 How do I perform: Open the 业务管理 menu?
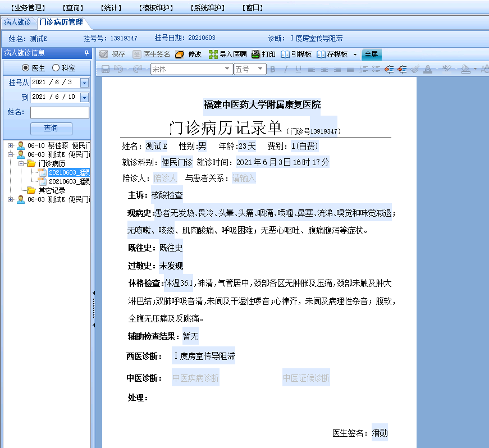click(x=28, y=8)
